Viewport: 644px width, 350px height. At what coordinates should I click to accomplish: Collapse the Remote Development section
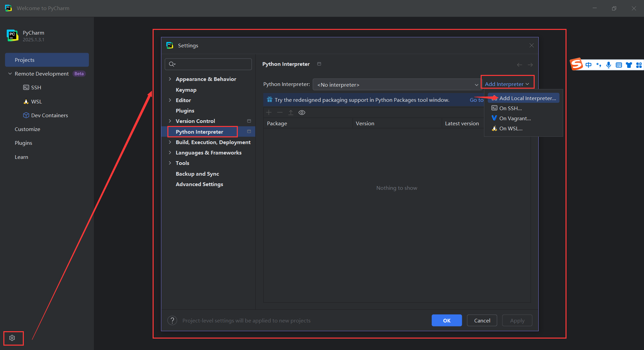coord(10,74)
